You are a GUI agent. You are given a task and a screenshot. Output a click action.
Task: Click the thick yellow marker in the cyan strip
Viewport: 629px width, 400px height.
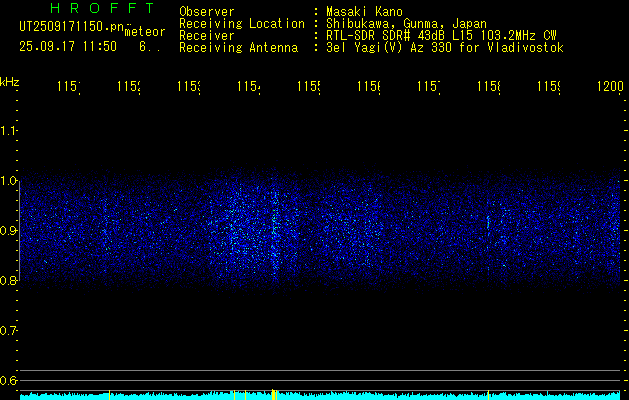coord(273,395)
